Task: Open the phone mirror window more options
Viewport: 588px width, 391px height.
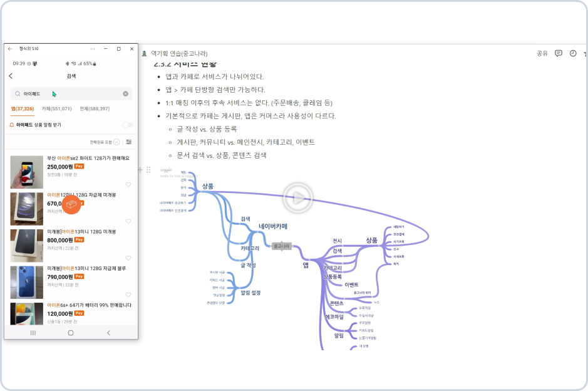Action: (93, 49)
